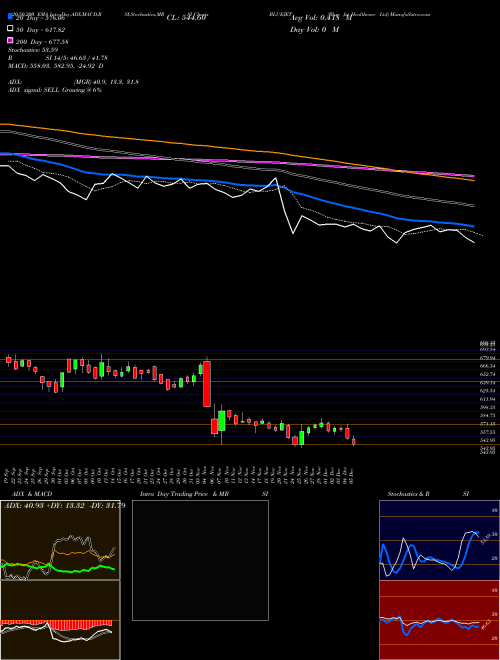Click the magenta 200 Day EMA legend swatch
Image resolution: width=500 pixels, height=660 pixels.
pos(10,40)
